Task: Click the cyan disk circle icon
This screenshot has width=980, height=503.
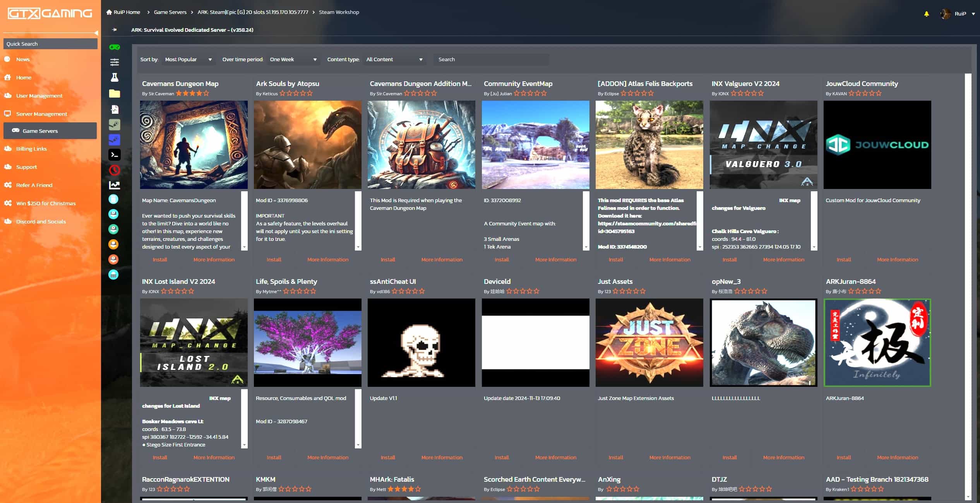Action: pyautogui.click(x=113, y=214)
